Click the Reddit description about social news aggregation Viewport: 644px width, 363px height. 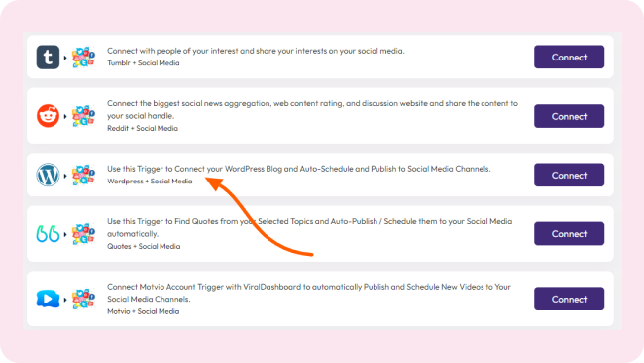click(x=312, y=109)
